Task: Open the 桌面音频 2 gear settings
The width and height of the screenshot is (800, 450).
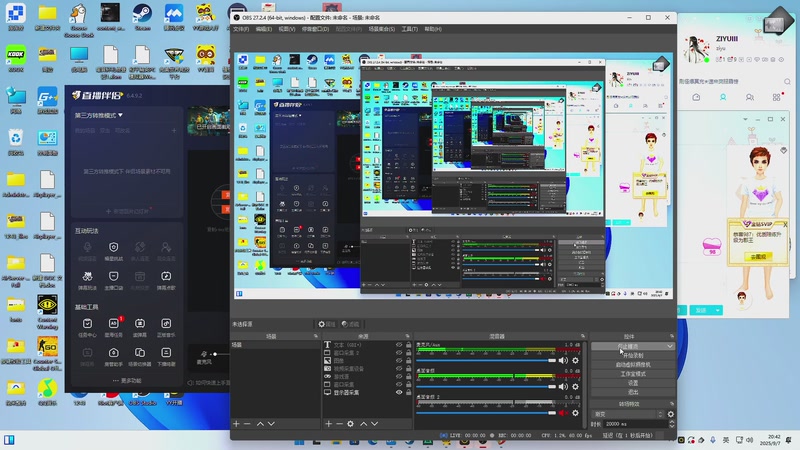Action: [x=576, y=413]
